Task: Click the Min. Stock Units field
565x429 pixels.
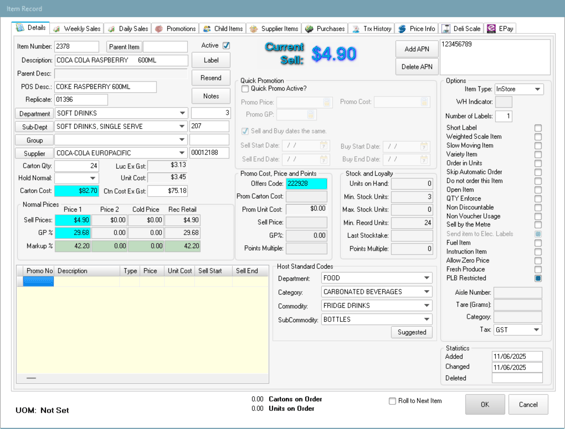Action: (412, 197)
